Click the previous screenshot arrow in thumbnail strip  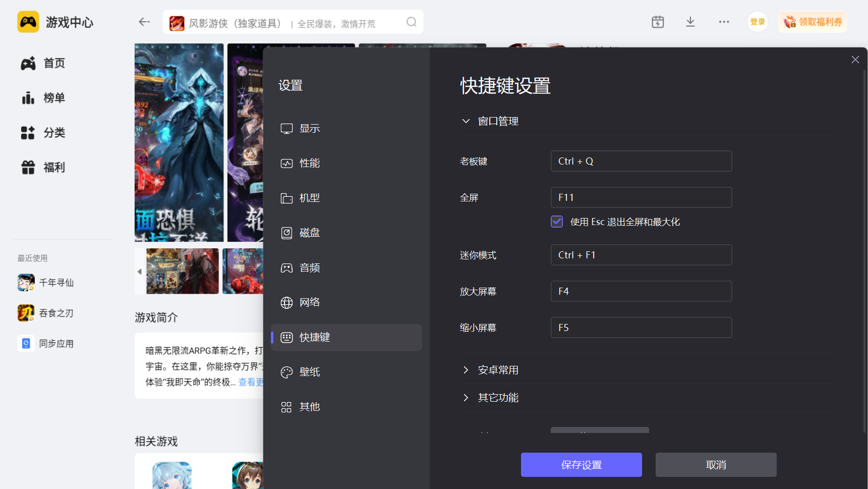click(140, 271)
